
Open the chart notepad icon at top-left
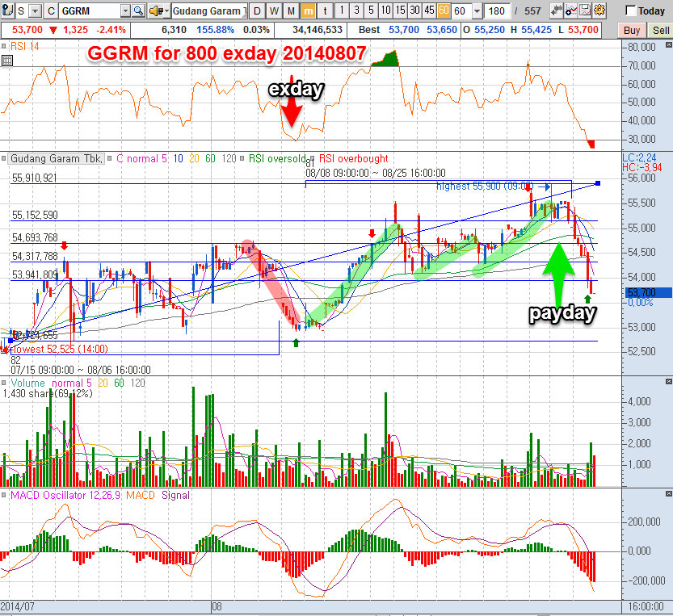(7, 10)
